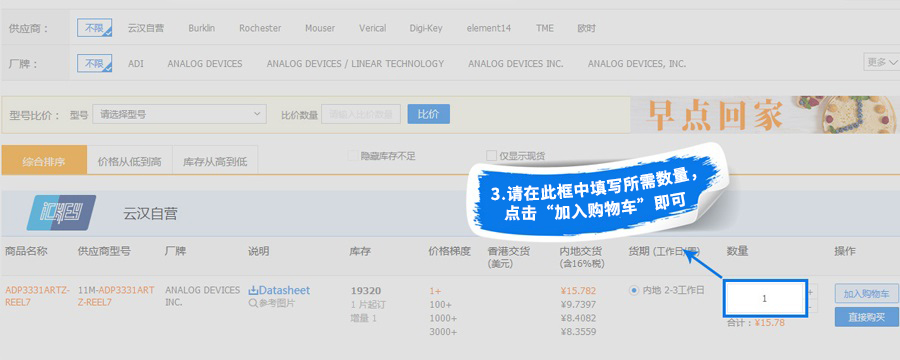Filter brand by ANALOG DEVICES / LINEAR TECHNOLOGY
This screenshot has height=360, width=900.
point(355,64)
